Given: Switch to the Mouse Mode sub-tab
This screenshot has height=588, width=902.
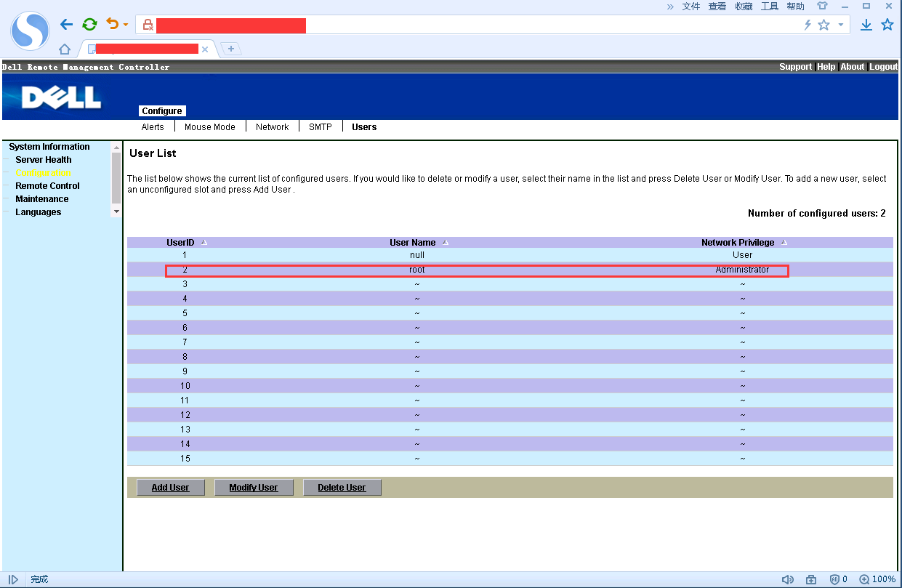Looking at the screenshot, I should tap(210, 127).
